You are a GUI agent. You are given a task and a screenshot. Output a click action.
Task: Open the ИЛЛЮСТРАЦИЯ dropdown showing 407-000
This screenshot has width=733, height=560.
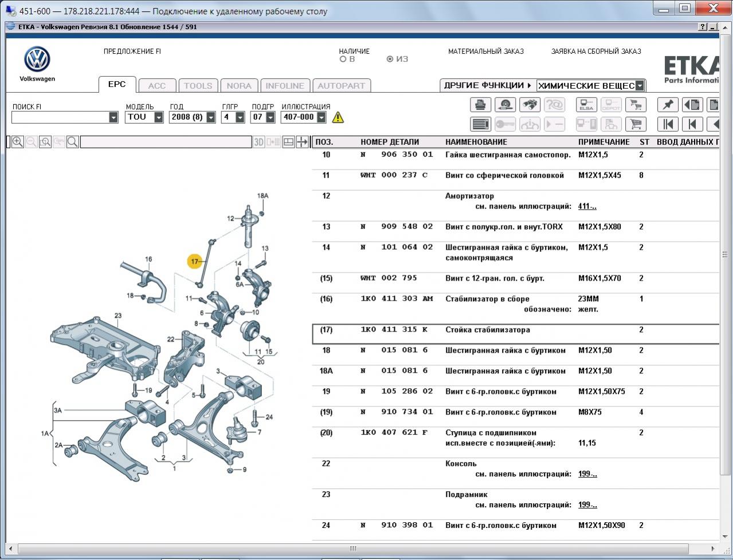point(322,117)
